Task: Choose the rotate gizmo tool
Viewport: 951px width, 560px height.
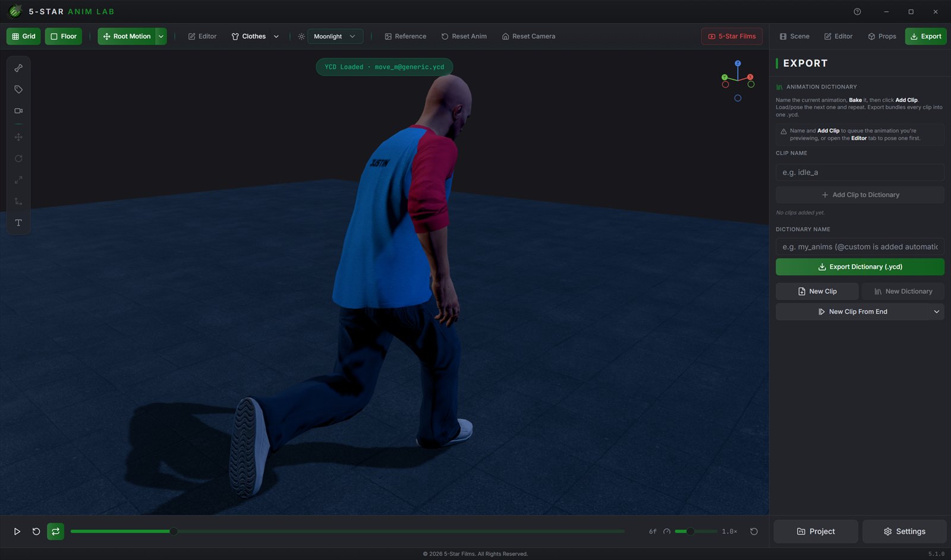Action: coord(18,159)
